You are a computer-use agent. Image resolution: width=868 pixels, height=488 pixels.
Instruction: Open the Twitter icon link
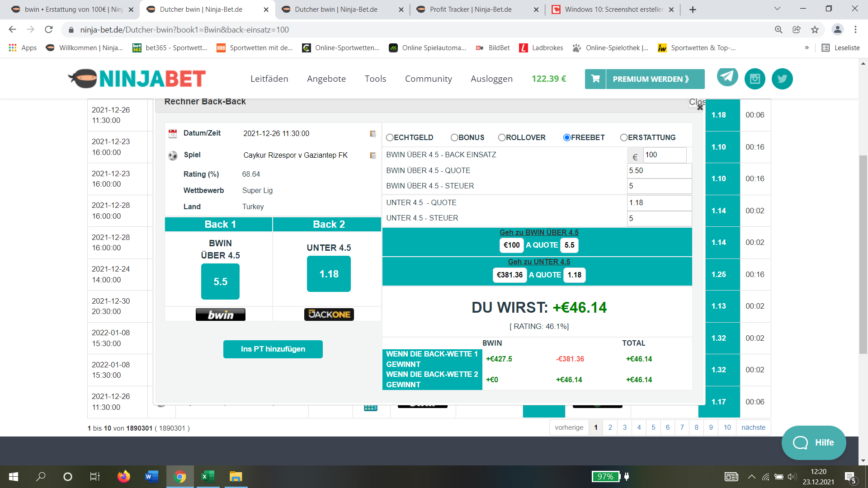(782, 79)
